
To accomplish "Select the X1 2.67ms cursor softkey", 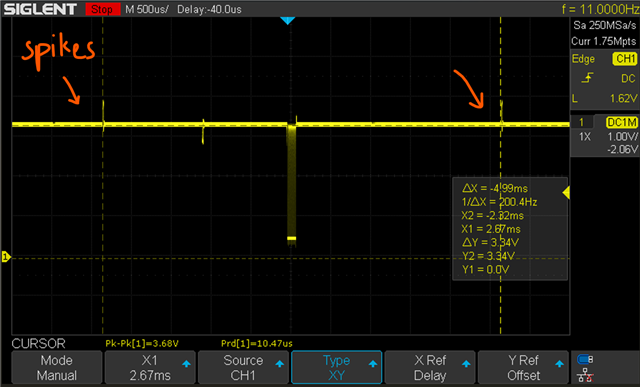I will coord(150,367).
